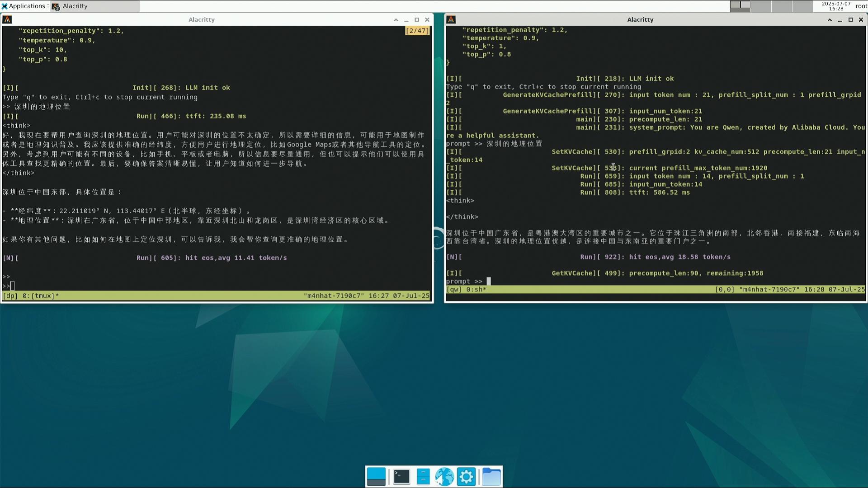This screenshot has height=488, width=868.
Task: Maximize the right Alacritty window
Action: click(850, 19)
